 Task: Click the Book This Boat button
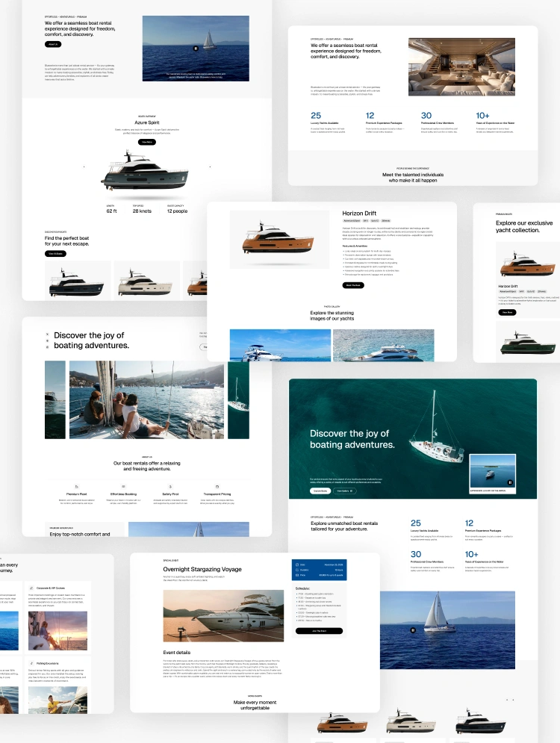pyautogui.click(x=353, y=285)
